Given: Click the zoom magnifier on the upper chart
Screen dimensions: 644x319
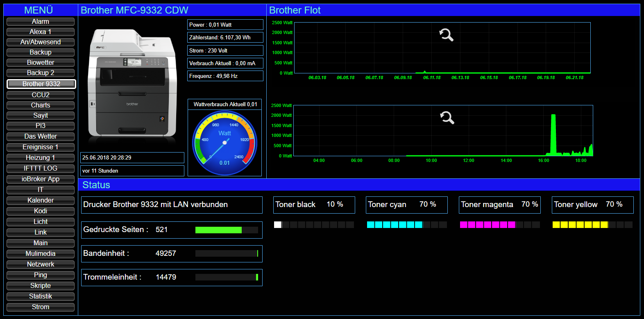Looking at the screenshot, I should point(446,35).
